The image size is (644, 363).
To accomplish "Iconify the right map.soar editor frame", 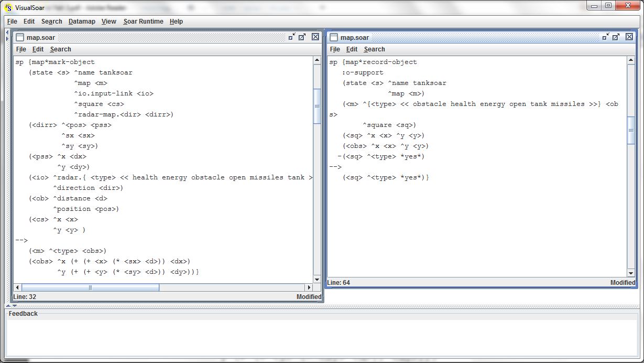I will click(x=606, y=37).
